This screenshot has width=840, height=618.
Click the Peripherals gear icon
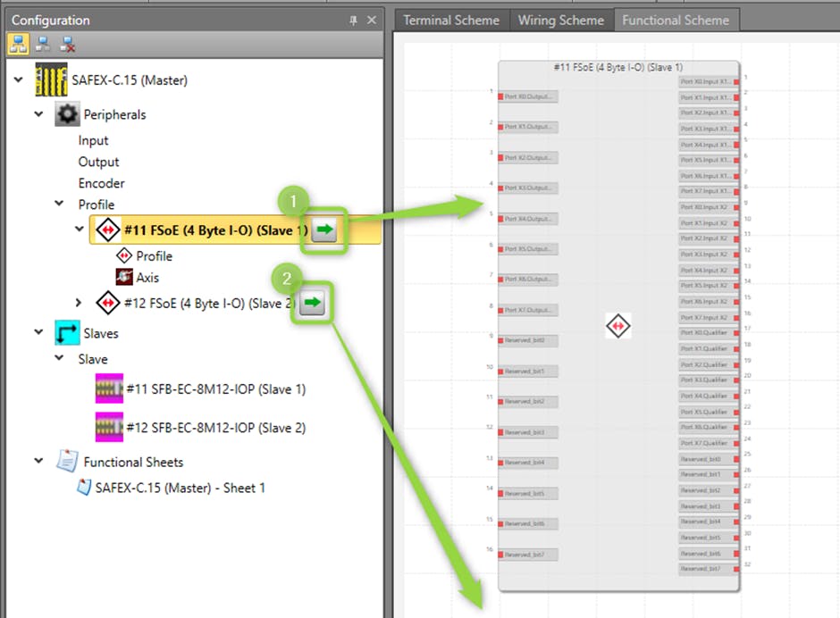click(67, 114)
